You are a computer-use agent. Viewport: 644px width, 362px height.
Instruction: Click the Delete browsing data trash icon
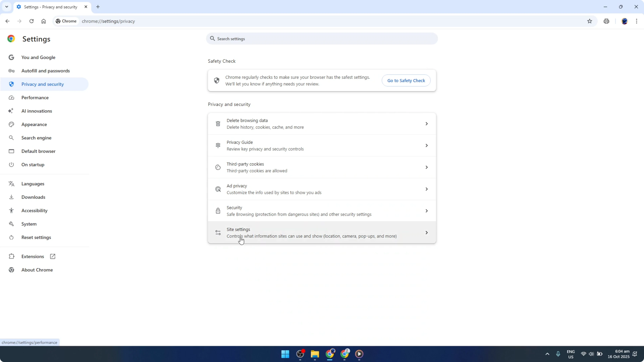[218, 123]
